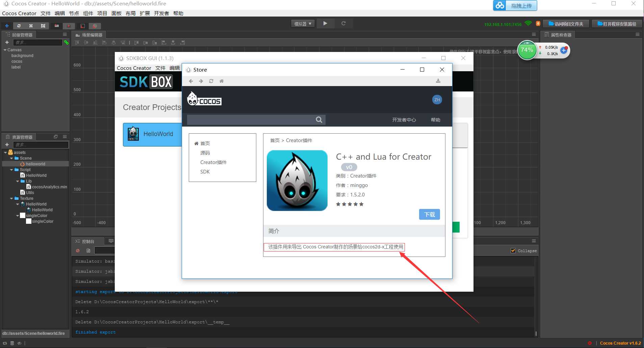Collapse the Scene folder
This screenshot has height=348, width=644.
[11, 158]
